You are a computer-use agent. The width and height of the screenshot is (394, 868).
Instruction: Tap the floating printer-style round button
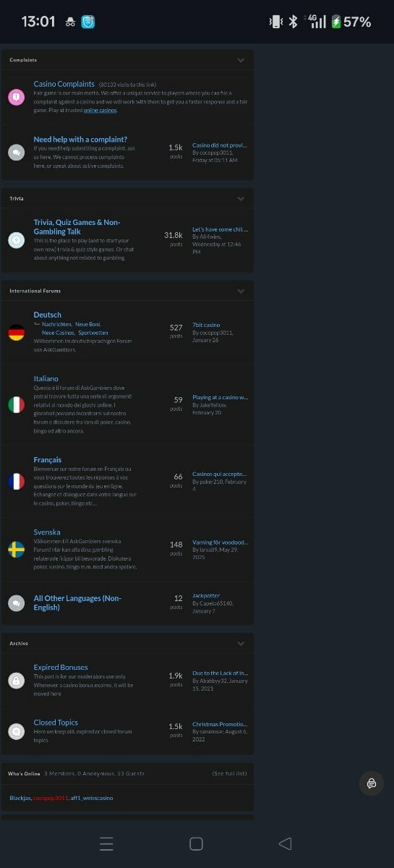click(371, 783)
